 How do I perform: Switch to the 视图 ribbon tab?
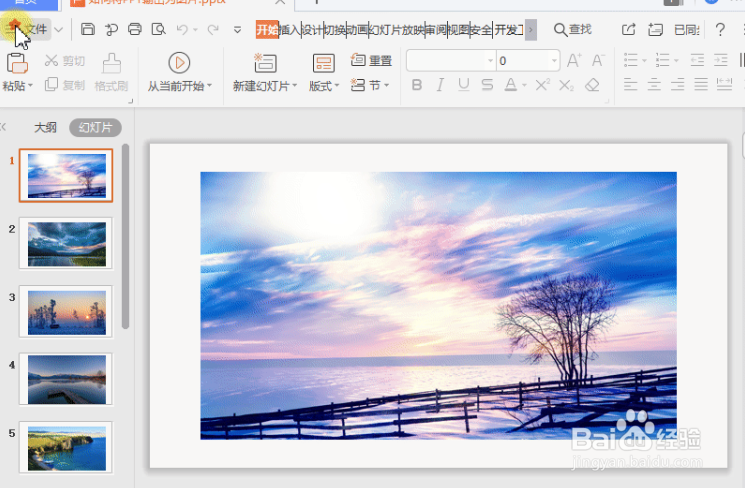[458, 30]
